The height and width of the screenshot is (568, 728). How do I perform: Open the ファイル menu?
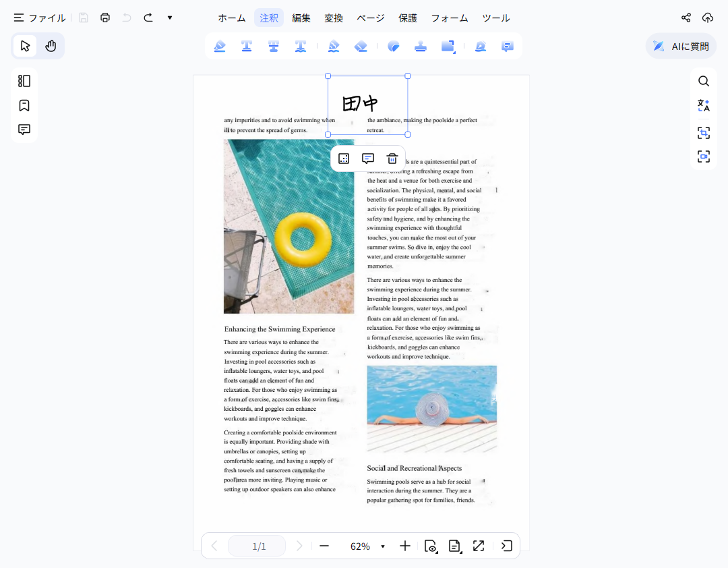(40, 18)
